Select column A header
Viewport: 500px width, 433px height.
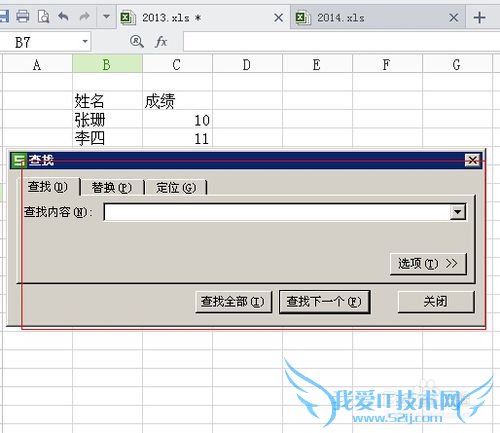pos(37,64)
